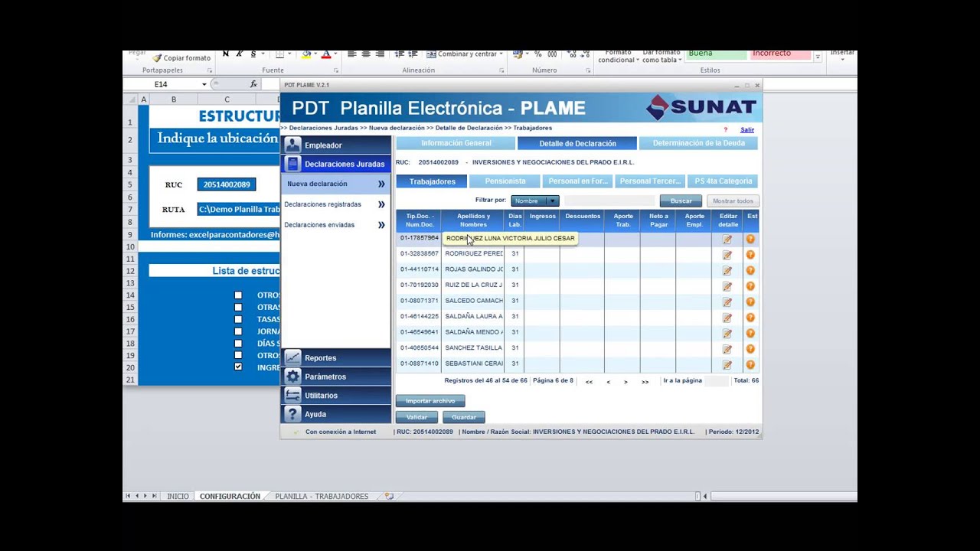Switch to Determinación de la Deuda tab

[698, 143]
